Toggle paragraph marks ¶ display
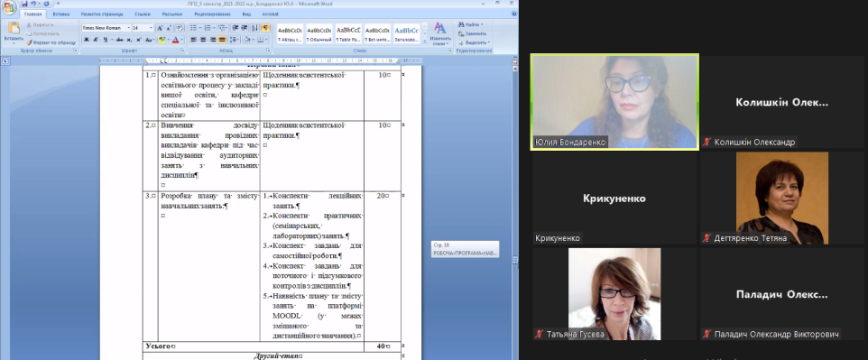868x360 pixels. [x=265, y=28]
